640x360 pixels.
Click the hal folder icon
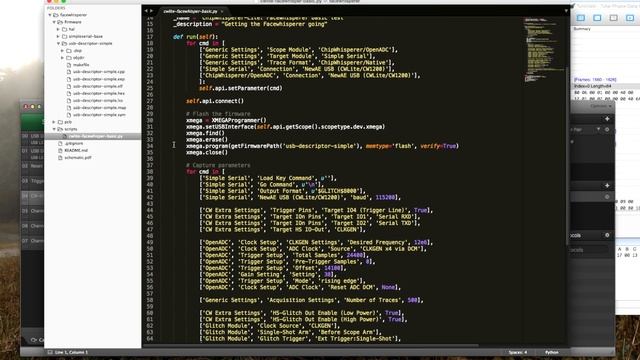pyautogui.click(x=64, y=29)
